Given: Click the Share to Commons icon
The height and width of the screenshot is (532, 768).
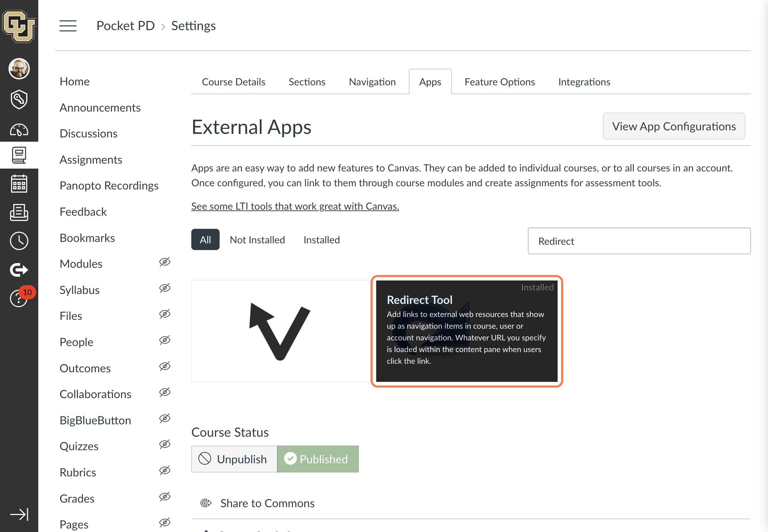Looking at the screenshot, I should (206, 503).
